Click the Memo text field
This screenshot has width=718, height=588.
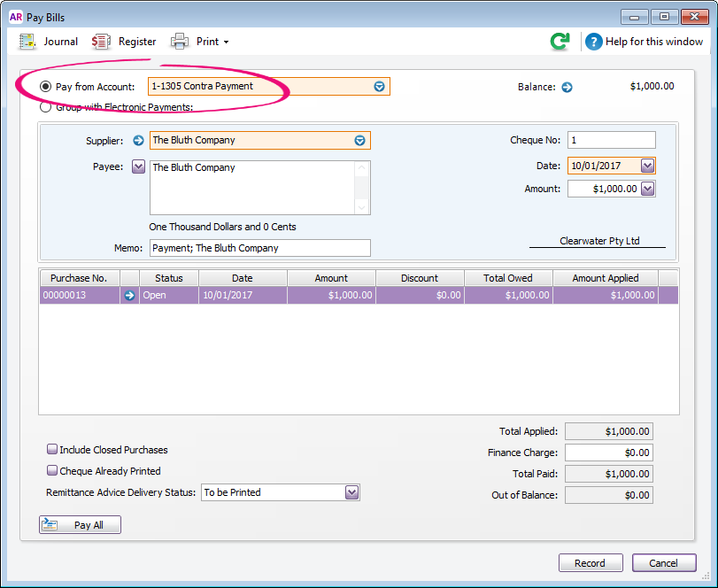tap(260, 248)
